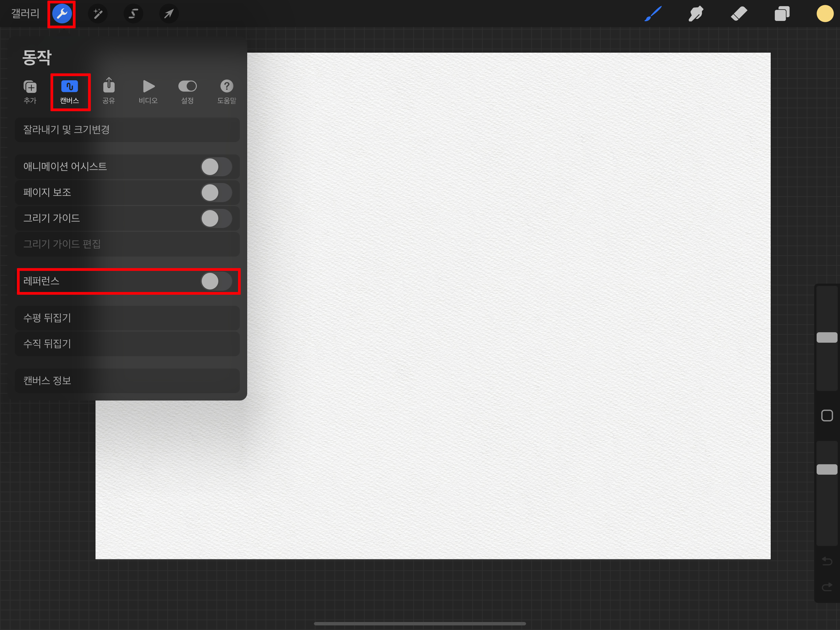Image resolution: width=840 pixels, height=630 pixels.
Task: Select the Eraser tool
Action: [739, 14]
